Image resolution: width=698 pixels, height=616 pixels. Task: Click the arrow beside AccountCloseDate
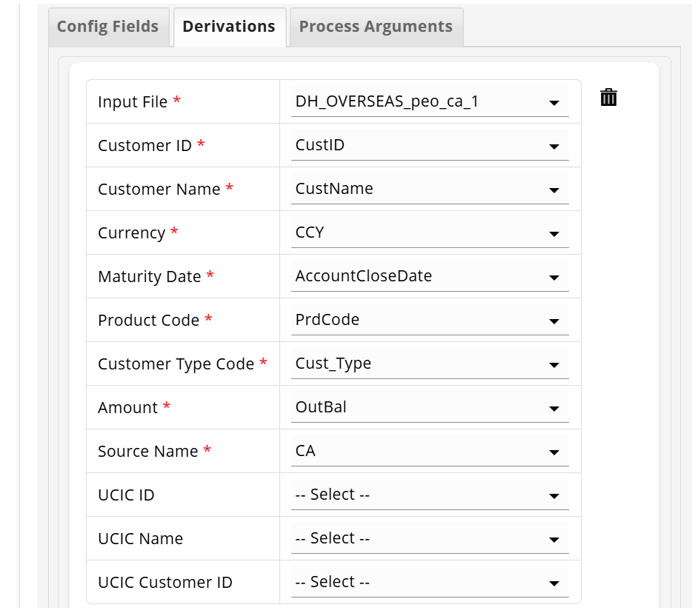(x=554, y=278)
